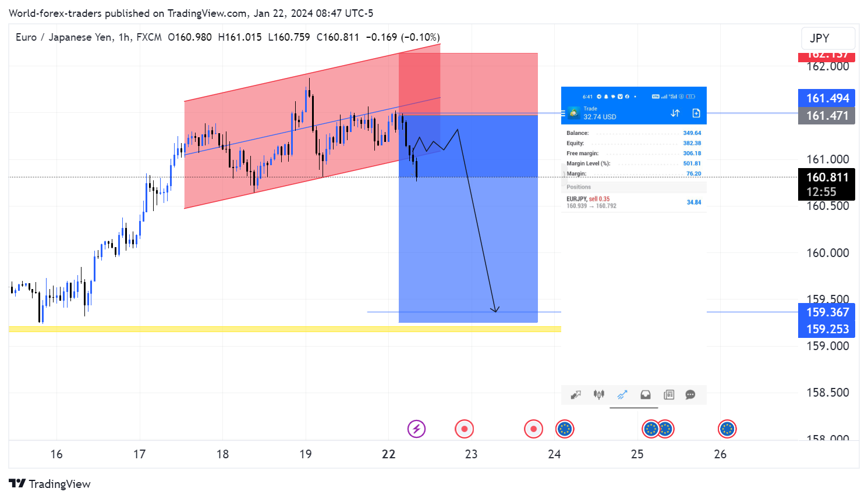Click the 158.500 price axis label

tap(827, 393)
